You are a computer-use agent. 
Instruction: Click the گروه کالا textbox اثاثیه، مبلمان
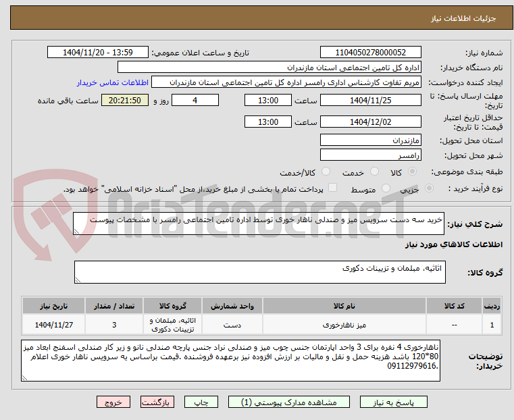(x=259, y=272)
